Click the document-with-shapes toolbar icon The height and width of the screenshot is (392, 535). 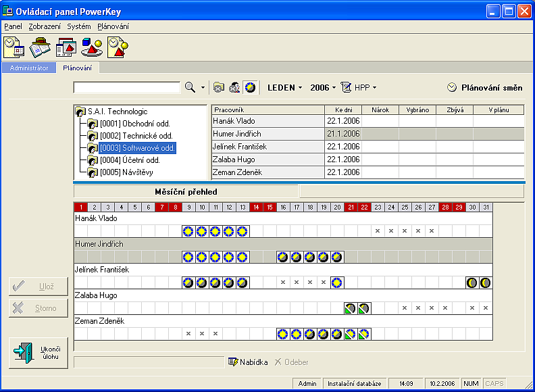(66, 47)
